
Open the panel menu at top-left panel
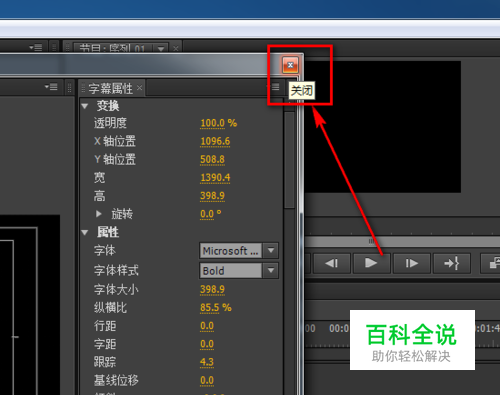36,48
